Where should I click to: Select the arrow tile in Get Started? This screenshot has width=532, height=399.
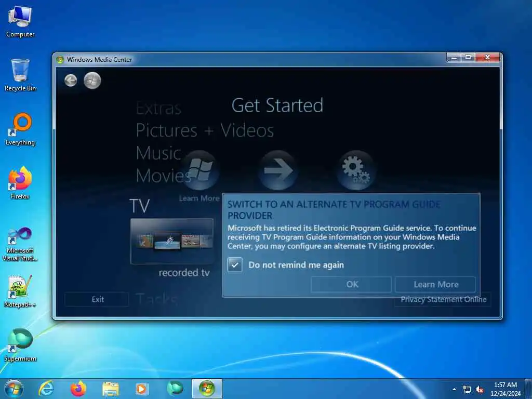[278, 170]
